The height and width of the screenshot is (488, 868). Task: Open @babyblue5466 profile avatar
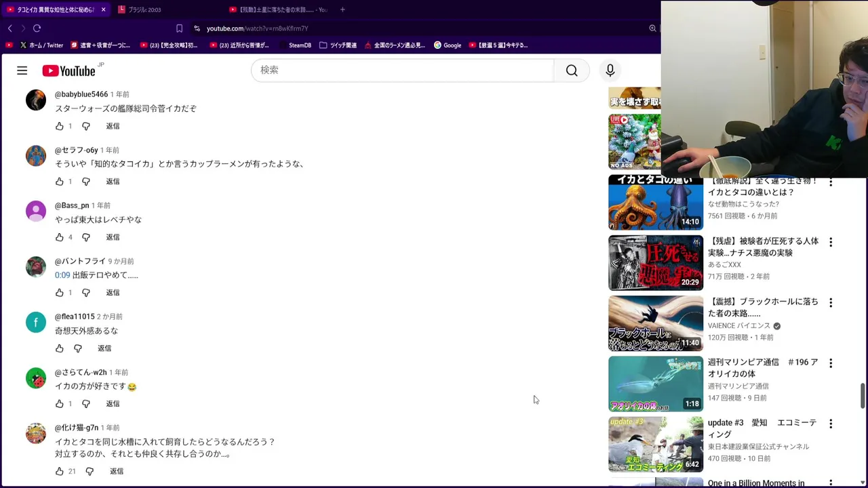(x=36, y=100)
